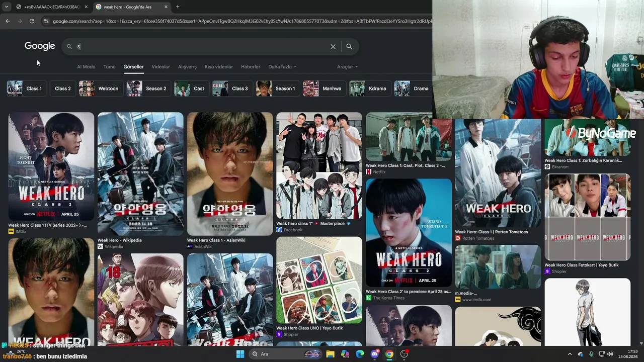Close the first tab starting with +nxBvIAAAA

[x=86, y=7]
